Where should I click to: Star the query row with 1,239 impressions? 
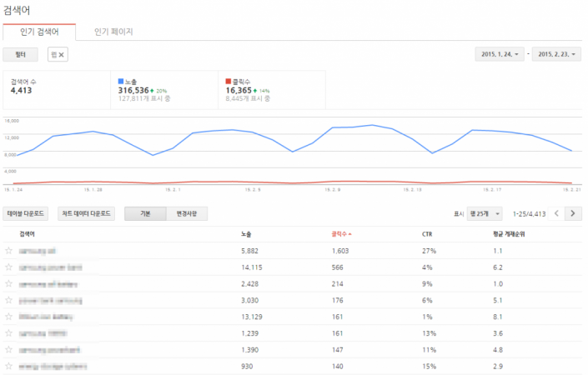coord(8,333)
